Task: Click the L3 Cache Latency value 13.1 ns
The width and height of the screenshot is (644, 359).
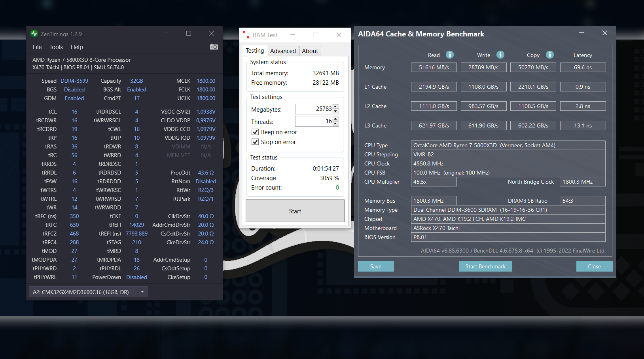Action: pyautogui.click(x=583, y=125)
